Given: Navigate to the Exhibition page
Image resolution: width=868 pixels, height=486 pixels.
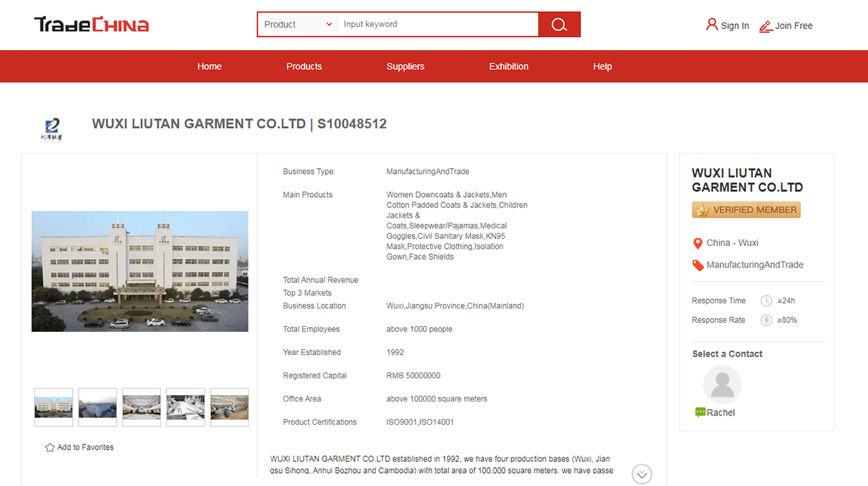Looking at the screenshot, I should [x=508, y=66].
